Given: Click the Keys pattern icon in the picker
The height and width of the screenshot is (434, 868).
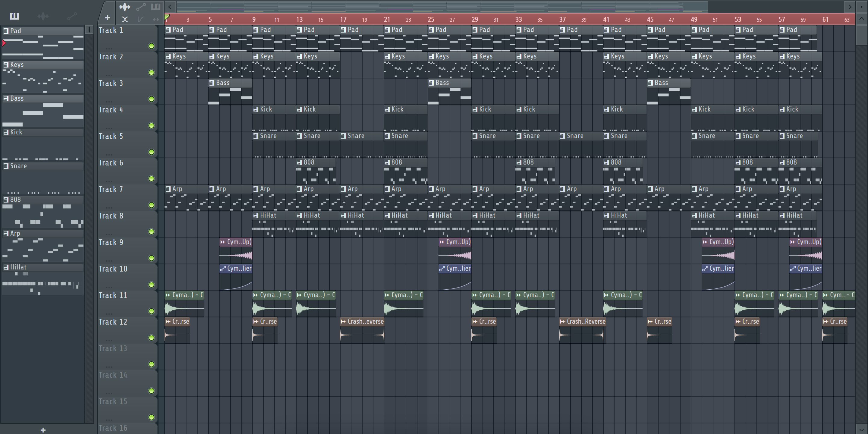Looking at the screenshot, I should 6,65.
